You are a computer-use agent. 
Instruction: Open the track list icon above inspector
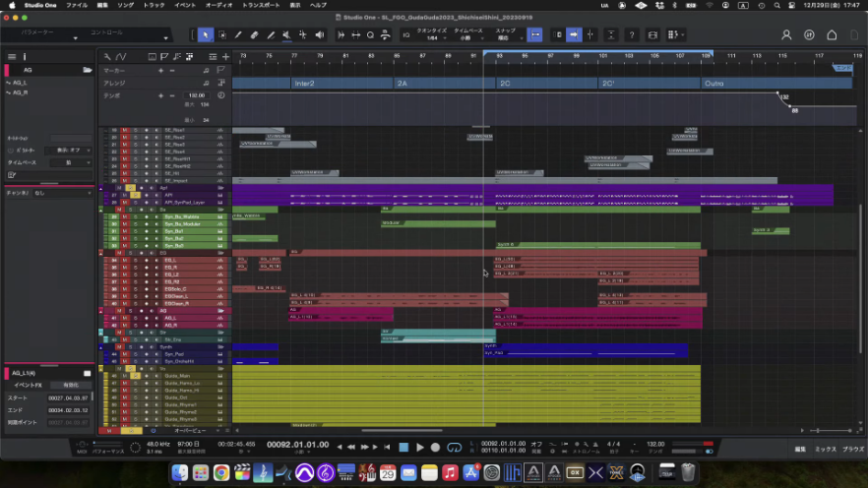coord(12,56)
